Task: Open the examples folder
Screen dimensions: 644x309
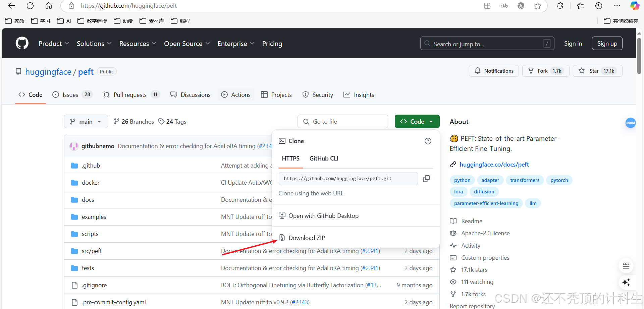Action: pyautogui.click(x=94, y=217)
